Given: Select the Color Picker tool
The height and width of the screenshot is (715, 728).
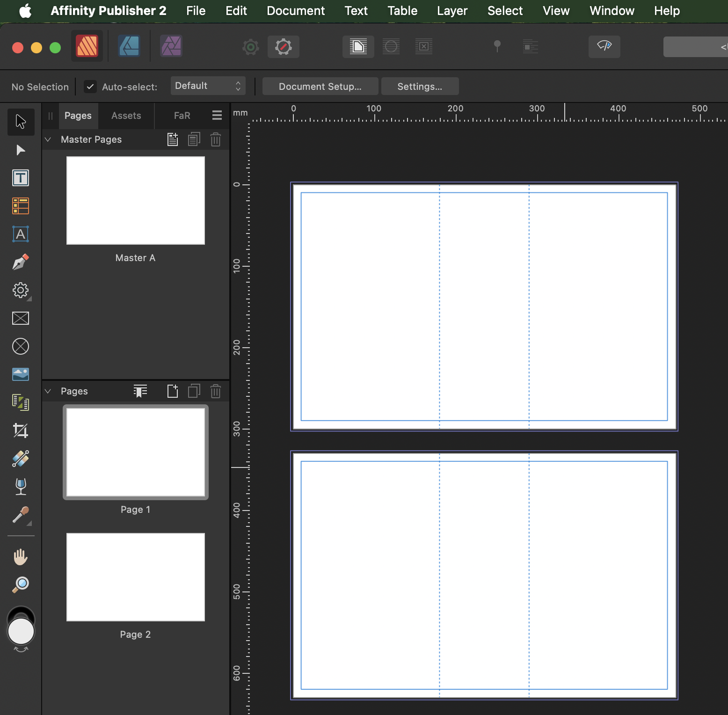Looking at the screenshot, I should click(21, 515).
